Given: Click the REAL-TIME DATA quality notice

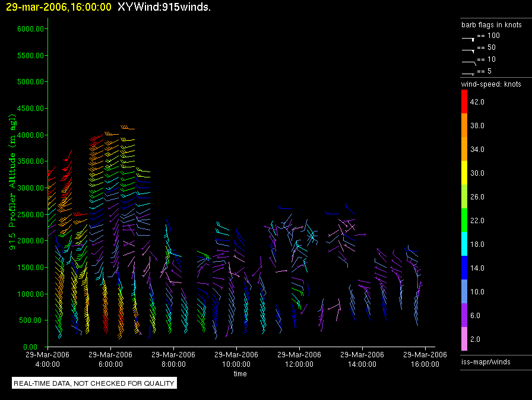Looking at the screenshot, I should (94, 383).
